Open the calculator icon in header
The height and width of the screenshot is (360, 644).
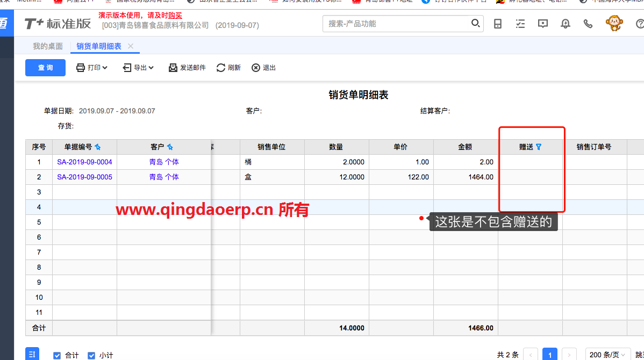pyautogui.click(x=498, y=24)
